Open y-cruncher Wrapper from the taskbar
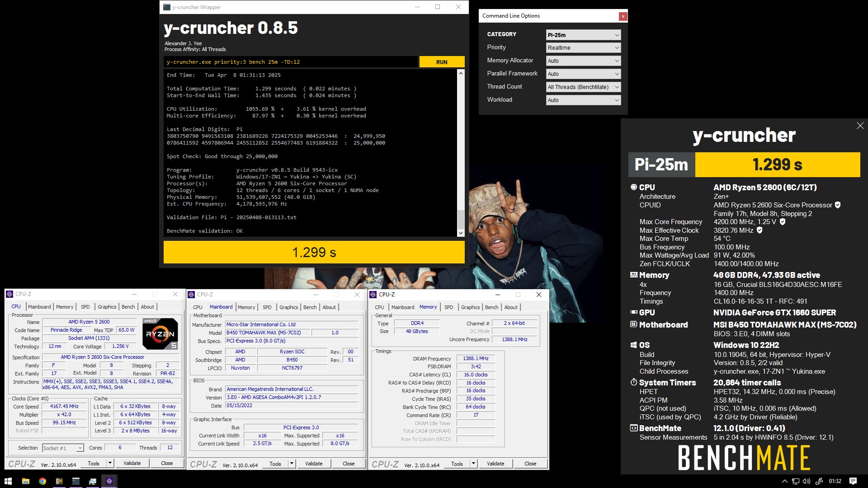 (x=75, y=481)
